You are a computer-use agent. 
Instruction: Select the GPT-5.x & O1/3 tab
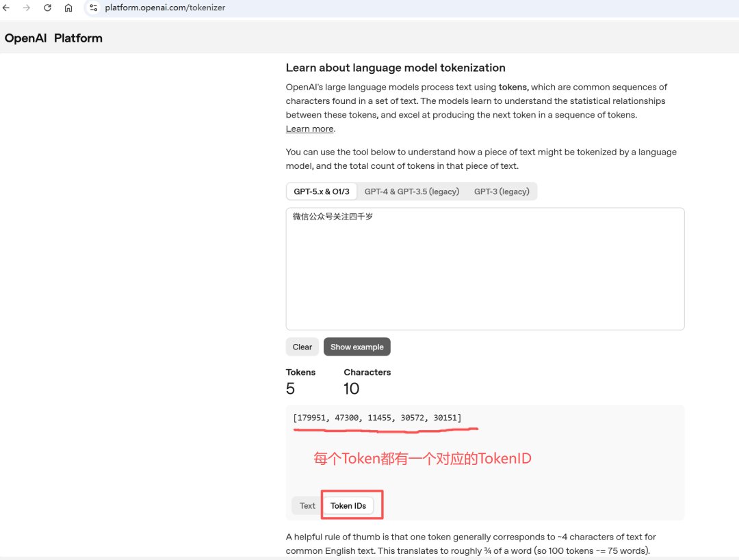(x=322, y=191)
